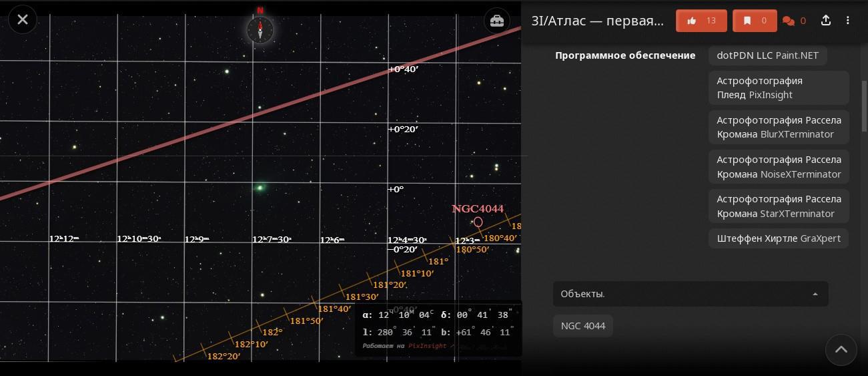Click the 12h6m right ascension label
Viewport: 868px width, 376px height.
(332, 240)
